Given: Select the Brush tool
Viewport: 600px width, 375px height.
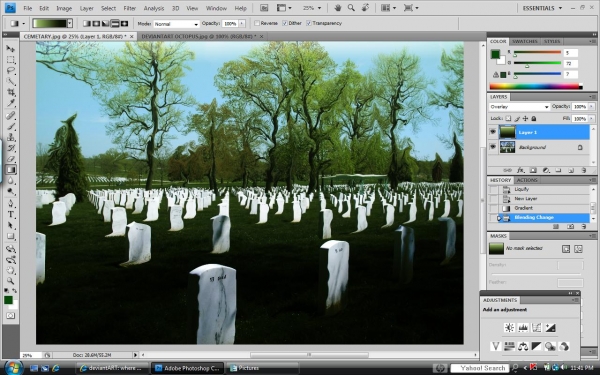Looking at the screenshot, I should (11, 126).
